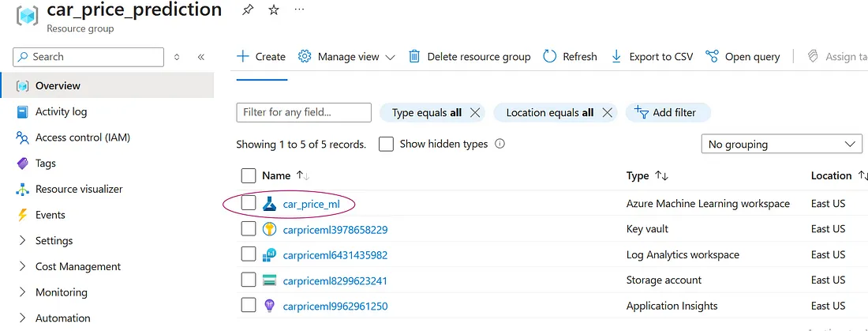This screenshot has height=331, width=868.
Task: Click the Events lightning bolt icon
Action: tap(22, 215)
